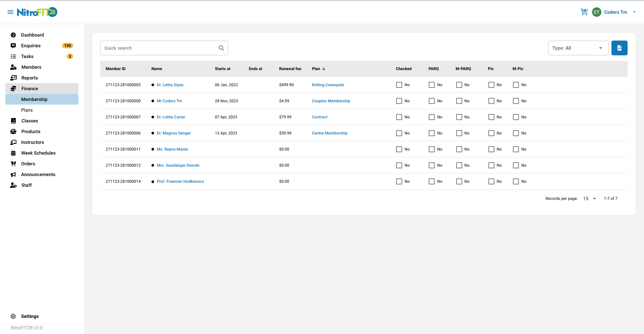This screenshot has width=644, height=334.
Task: Switch to the Plans section under Finance
Action: point(27,110)
